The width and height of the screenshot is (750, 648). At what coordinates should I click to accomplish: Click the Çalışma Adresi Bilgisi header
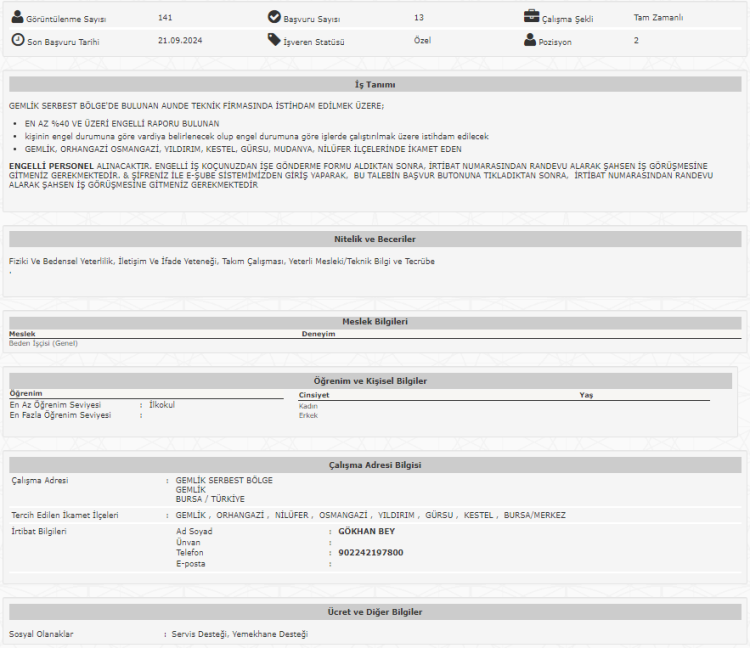(x=375, y=465)
